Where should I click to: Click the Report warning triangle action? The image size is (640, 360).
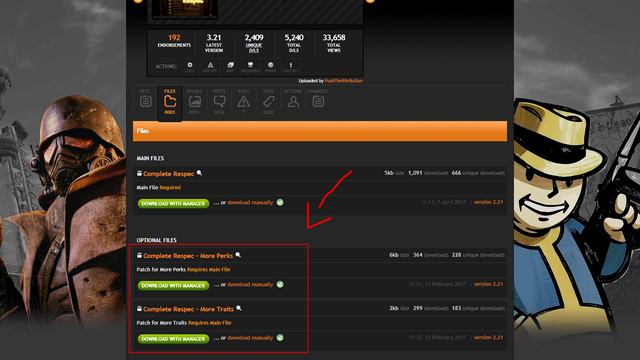tap(210, 67)
